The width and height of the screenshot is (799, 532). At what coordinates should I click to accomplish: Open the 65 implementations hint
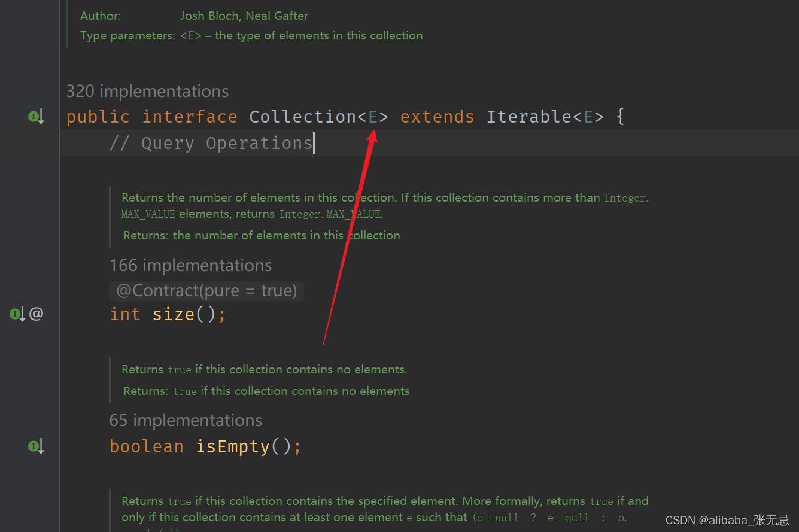(x=186, y=420)
